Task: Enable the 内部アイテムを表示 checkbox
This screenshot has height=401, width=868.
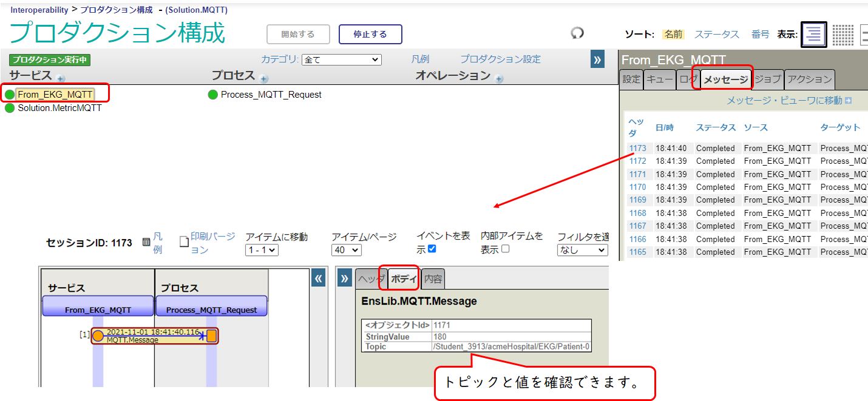Action: tap(505, 249)
